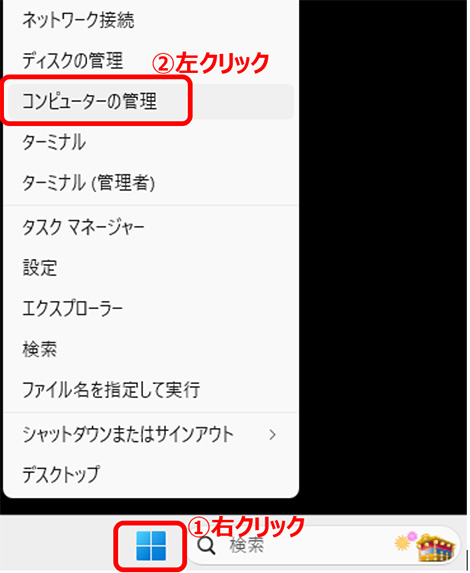Select ディスクの管理 menu entry
The image size is (470, 573).
coord(151,61)
